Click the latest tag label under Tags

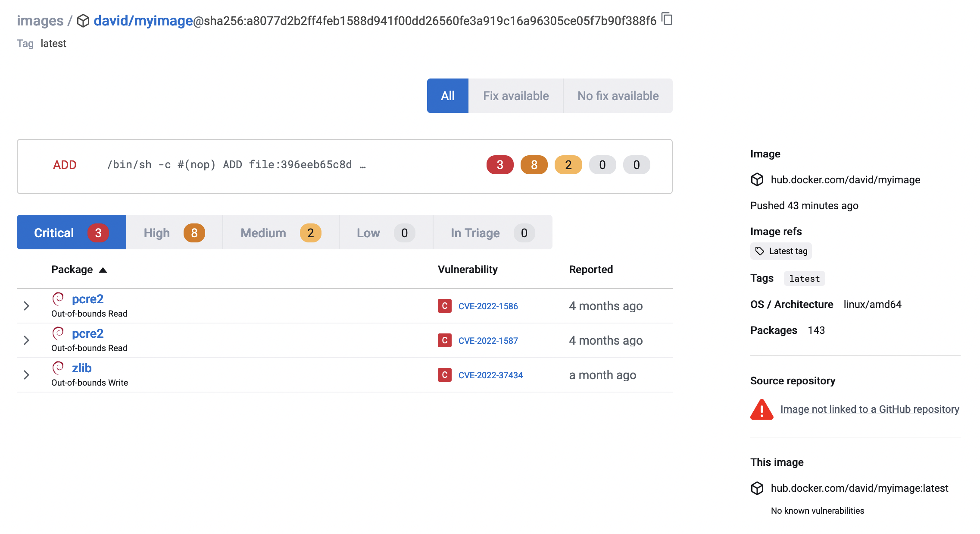pyautogui.click(x=804, y=279)
